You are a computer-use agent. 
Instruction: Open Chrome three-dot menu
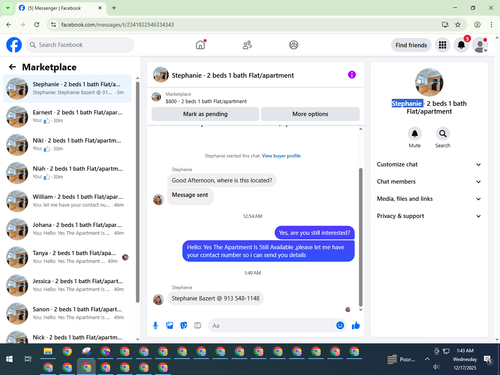pos(491,24)
